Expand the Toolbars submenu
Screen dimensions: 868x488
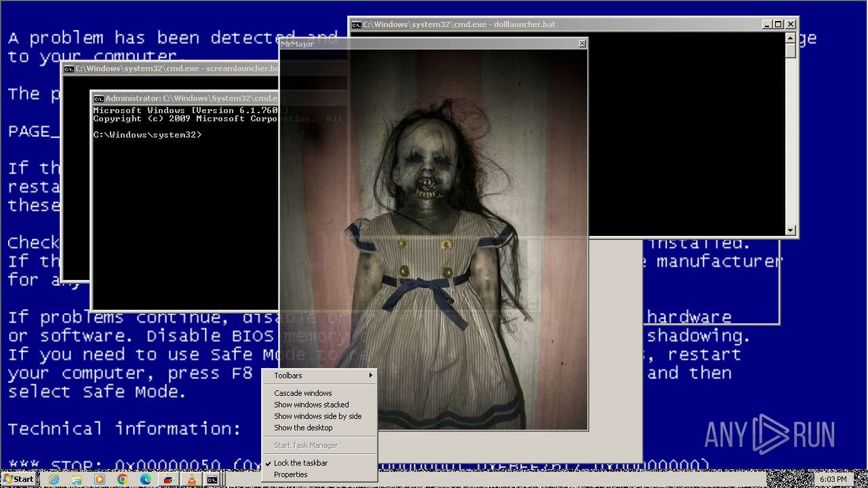pos(319,375)
